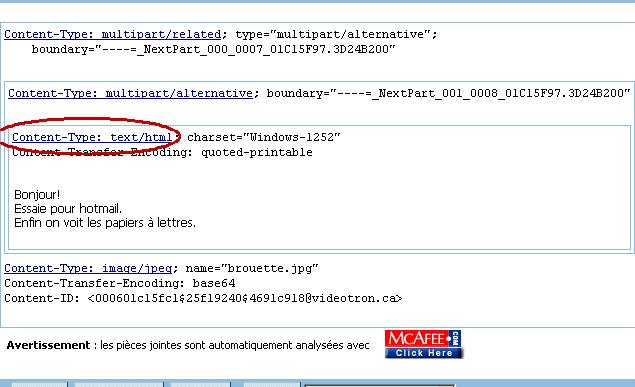Click the pièces jointes analysées warning text
The width and height of the screenshot is (635, 387).
(x=235, y=345)
